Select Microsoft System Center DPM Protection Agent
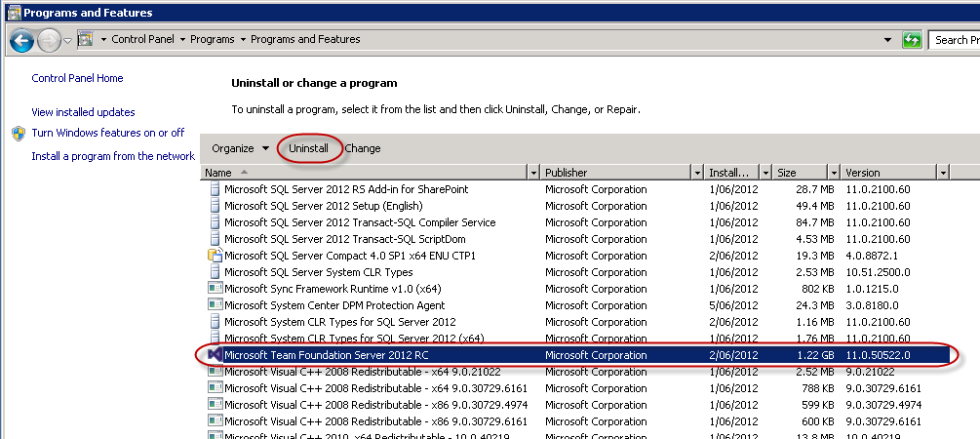 point(334,305)
